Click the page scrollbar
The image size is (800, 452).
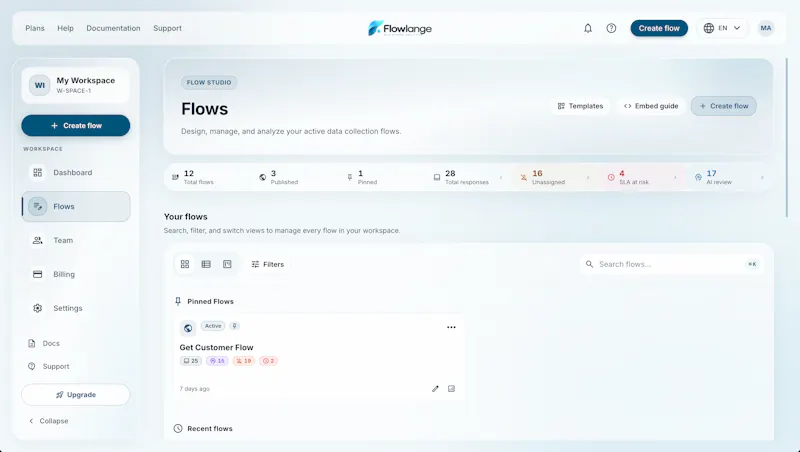(x=787, y=138)
